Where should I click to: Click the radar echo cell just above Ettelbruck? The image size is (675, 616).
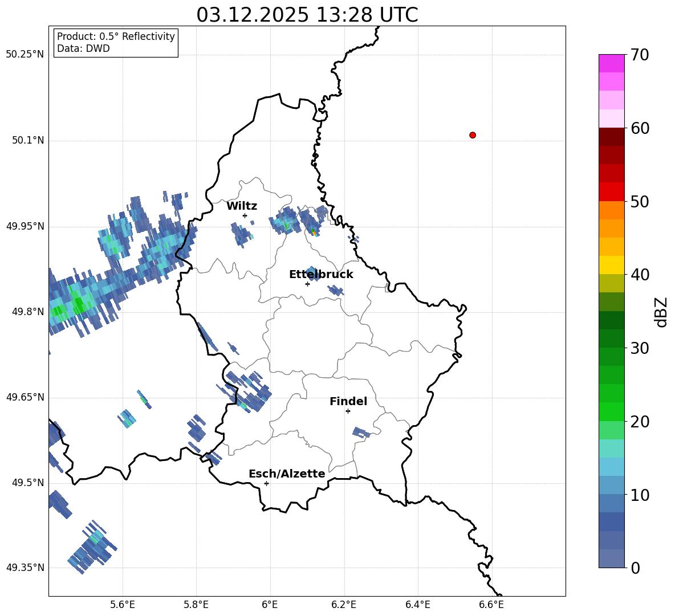click(313, 273)
